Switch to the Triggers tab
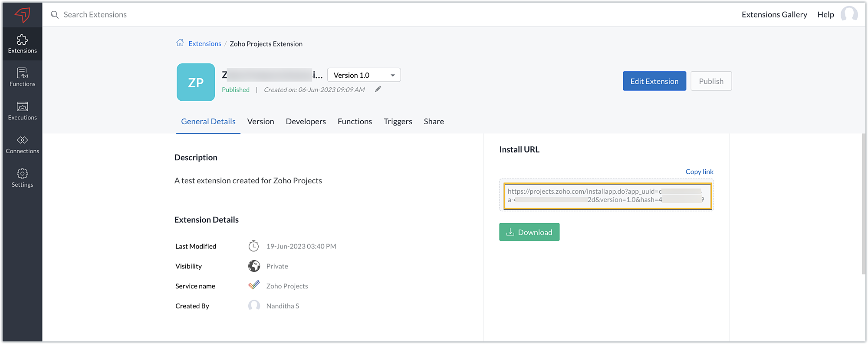The width and height of the screenshot is (868, 344). (398, 122)
